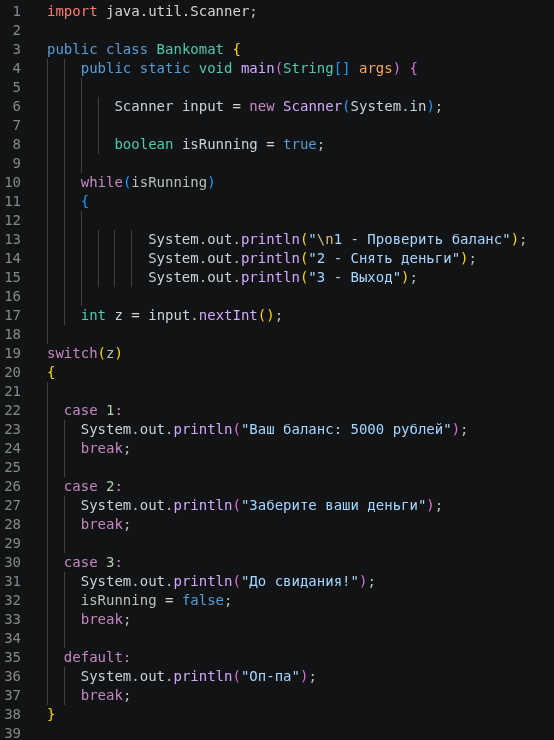Click the 'void' keyword
The height and width of the screenshot is (740, 554).
(x=215, y=68)
